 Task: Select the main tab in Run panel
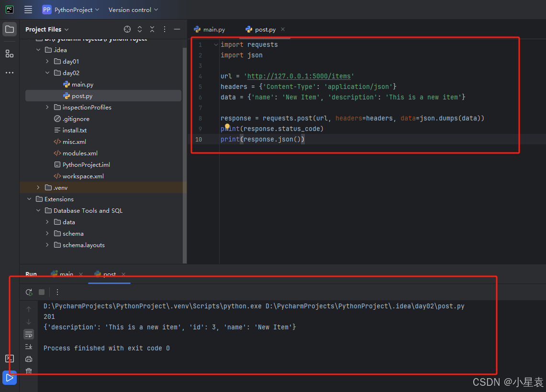pyautogui.click(x=66, y=274)
